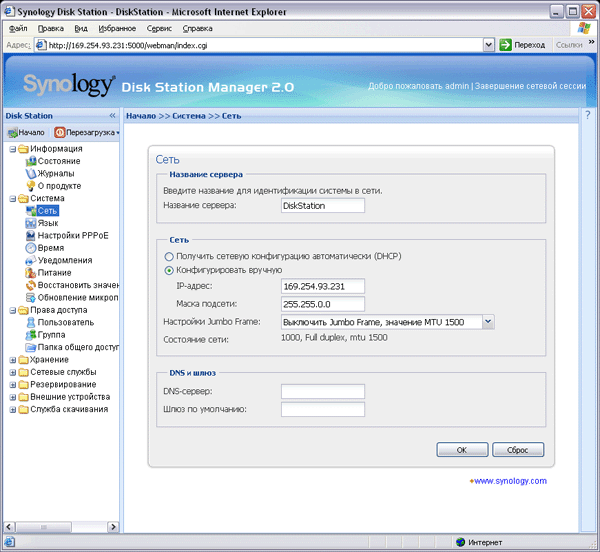The height and width of the screenshot is (552, 600).
Task: Click the Интернет globe zone icon in the status bar
Action: pyautogui.click(x=460, y=542)
